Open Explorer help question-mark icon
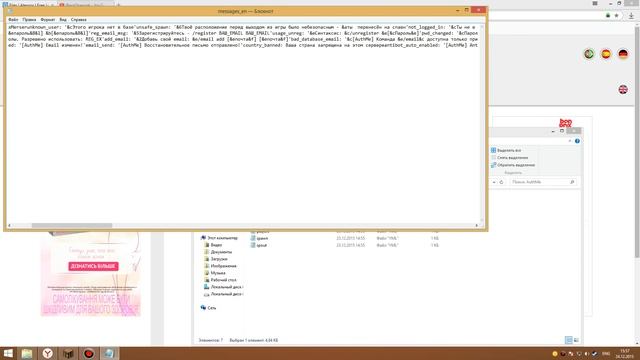This screenshot has height=360, width=640. (x=577, y=141)
